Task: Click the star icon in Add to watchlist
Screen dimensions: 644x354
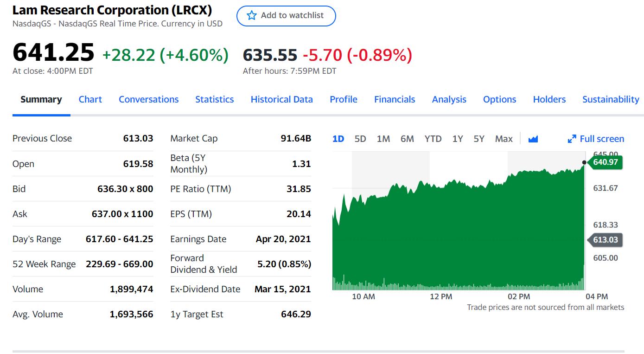Action: tap(252, 16)
